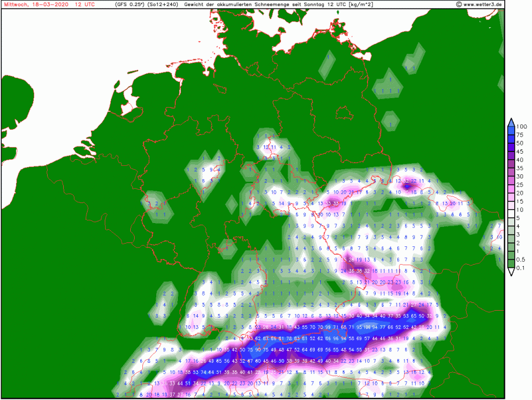The height and width of the screenshot is (400, 532).
Task: Pick the purple swatch between 40 and 45
Action: tap(510, 155)
